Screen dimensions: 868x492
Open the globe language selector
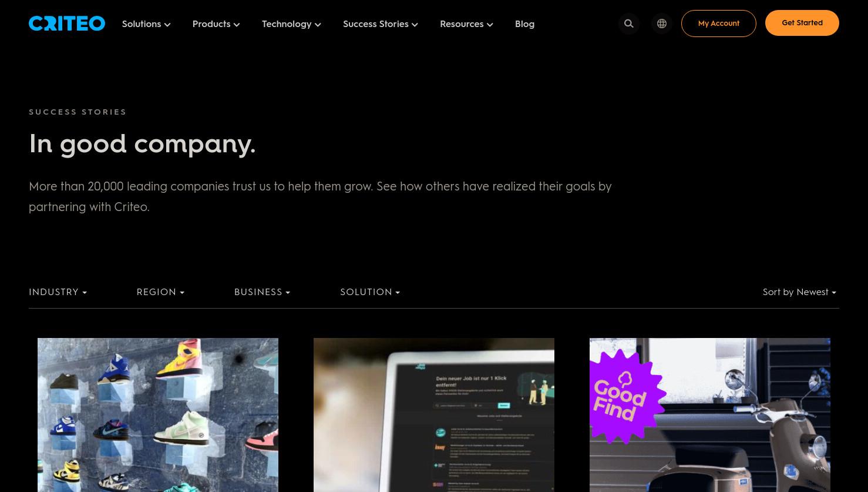662,24
